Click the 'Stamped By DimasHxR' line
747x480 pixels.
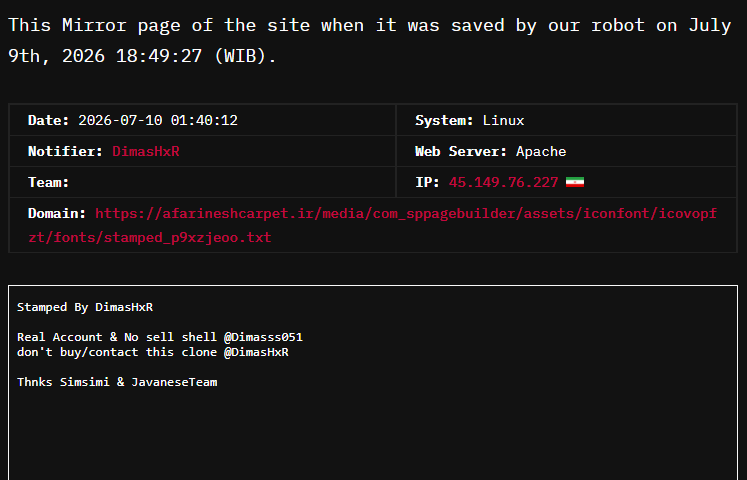point(85,307)
